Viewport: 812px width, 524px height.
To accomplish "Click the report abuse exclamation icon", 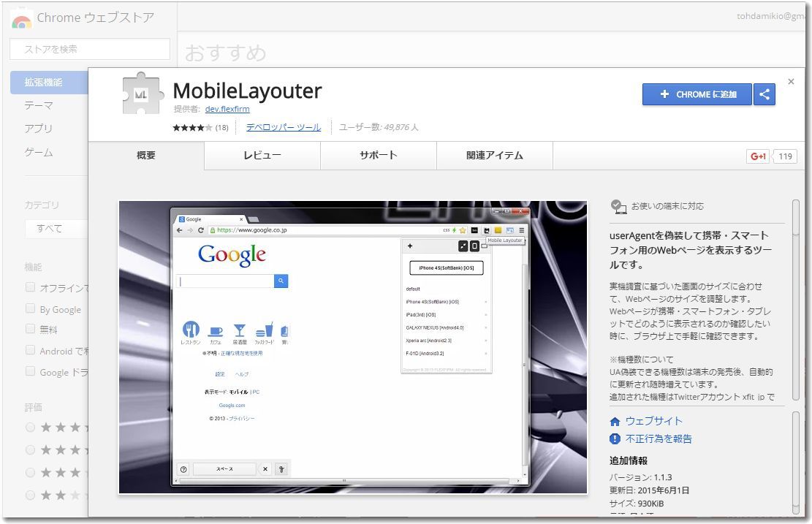I will coord(615,439).
